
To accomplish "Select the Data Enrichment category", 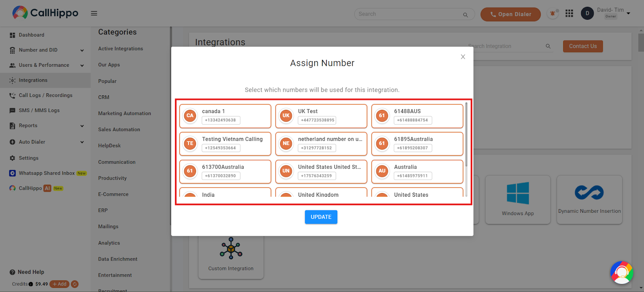I will click(118, 259).
